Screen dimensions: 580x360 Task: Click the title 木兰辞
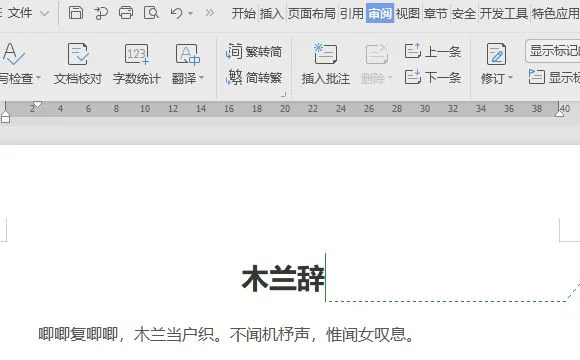[283, 278]
